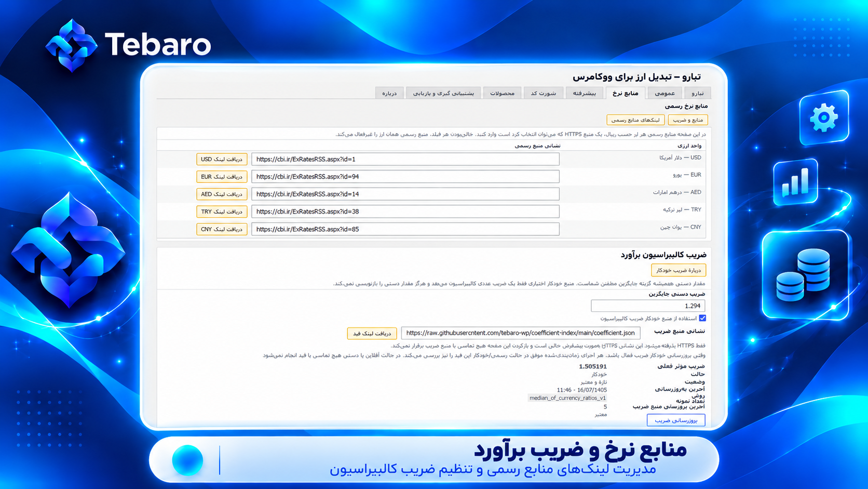Go to the شورت کد tab

(x=544, y=93)
